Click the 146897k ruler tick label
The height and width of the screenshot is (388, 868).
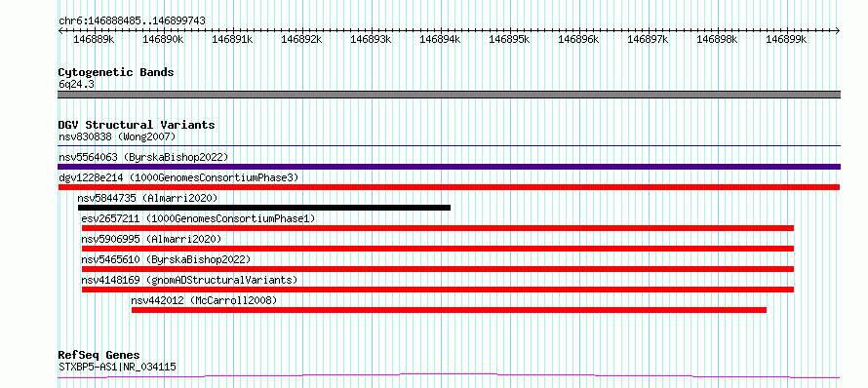coord(648,39)
